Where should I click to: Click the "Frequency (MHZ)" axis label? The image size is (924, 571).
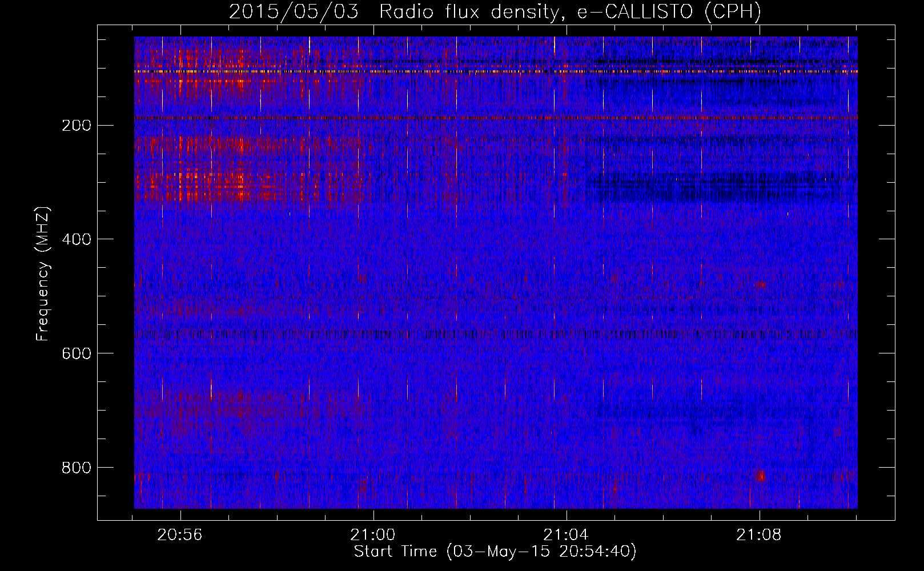tap(43, 274)
